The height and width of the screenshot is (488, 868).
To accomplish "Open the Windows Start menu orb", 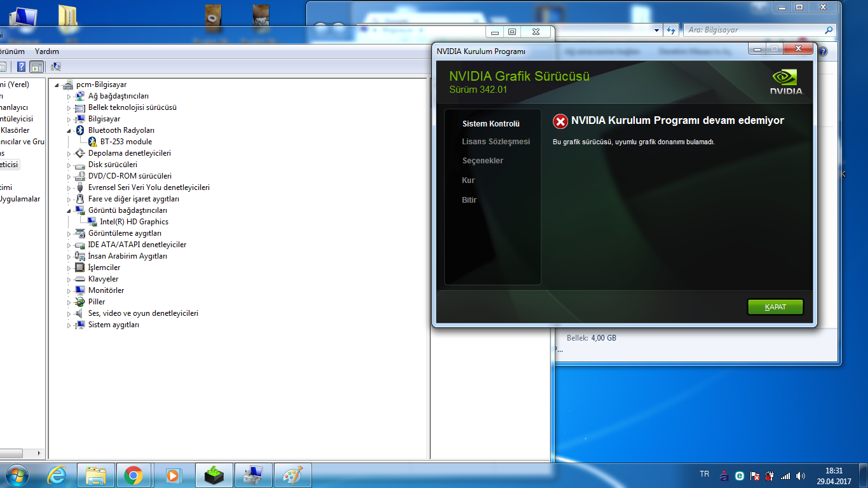I will [x=16, y=475].
